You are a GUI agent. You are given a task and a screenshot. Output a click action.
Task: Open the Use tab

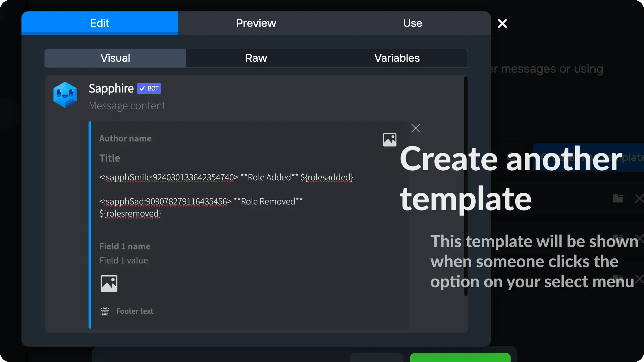tap(413, 23)
